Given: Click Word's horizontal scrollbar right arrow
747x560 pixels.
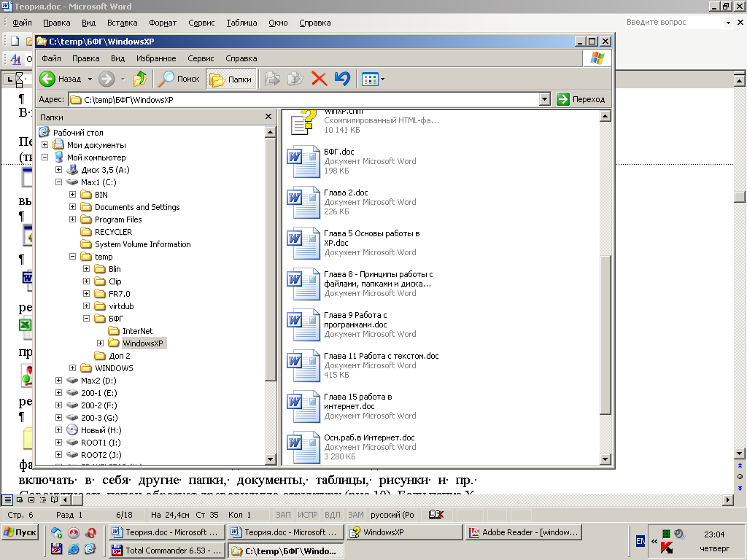Looking at the screenshot, I should pyautogui.click(x=728, y=499).
